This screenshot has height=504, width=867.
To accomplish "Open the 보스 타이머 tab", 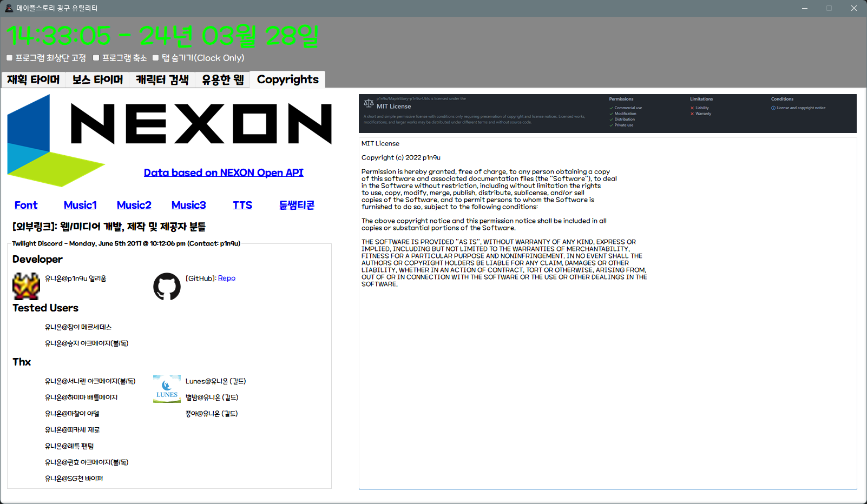I will [x=97, y=79].
